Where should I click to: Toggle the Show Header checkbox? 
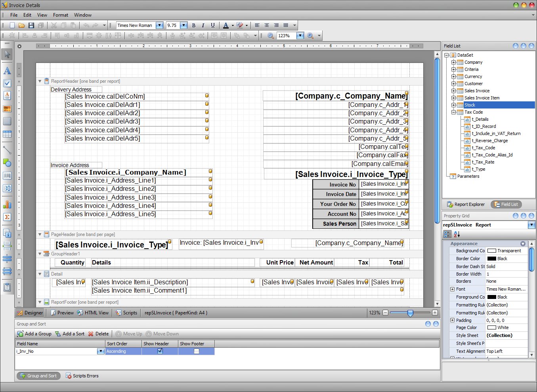pos(160,351)
